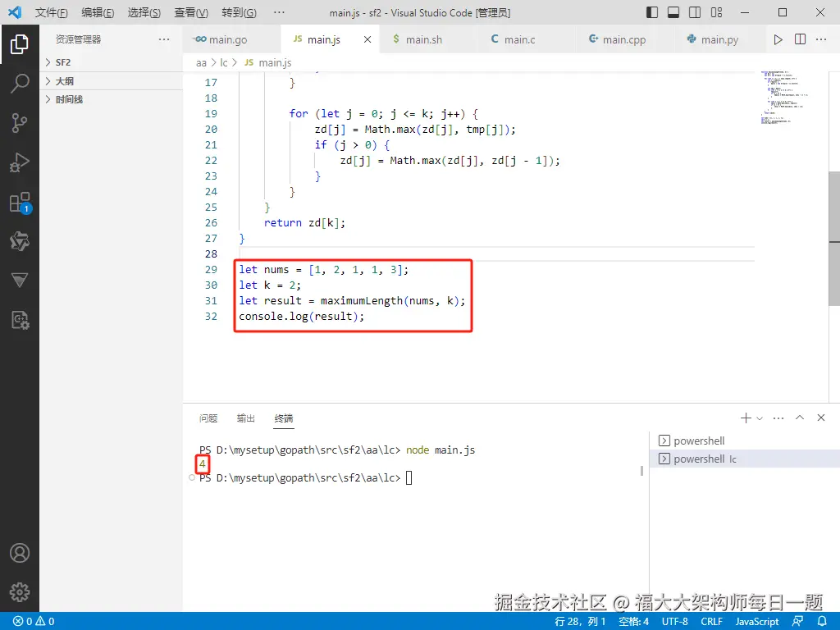Open terminal panel more actions ellipsis
This screenshot has width=840, height=630.
pyautogui.click(x=778, y=418)
